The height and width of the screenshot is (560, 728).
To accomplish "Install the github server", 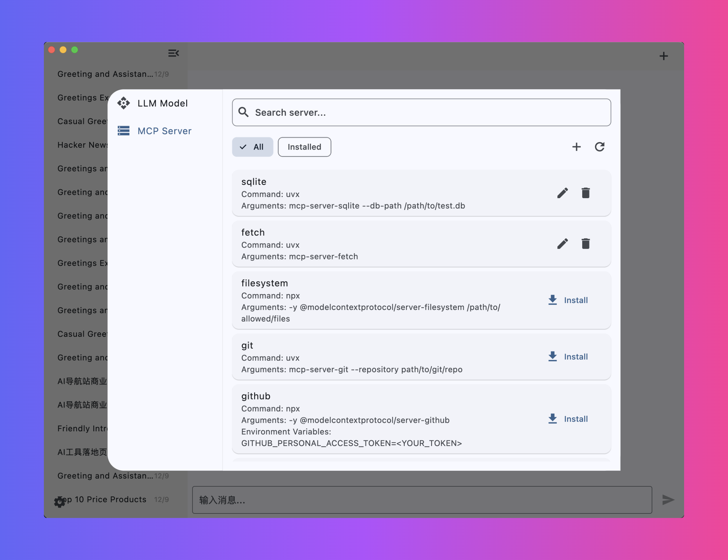I will tap(568, 419).
